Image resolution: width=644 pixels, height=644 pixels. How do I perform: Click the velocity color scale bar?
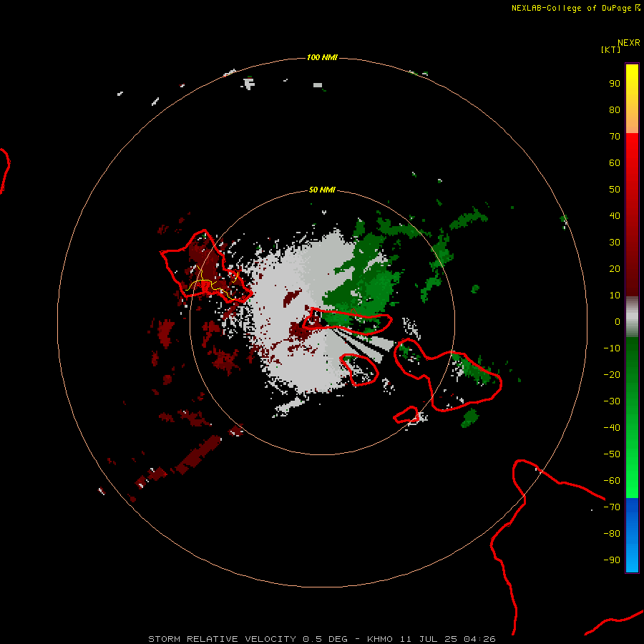point(632,318)
